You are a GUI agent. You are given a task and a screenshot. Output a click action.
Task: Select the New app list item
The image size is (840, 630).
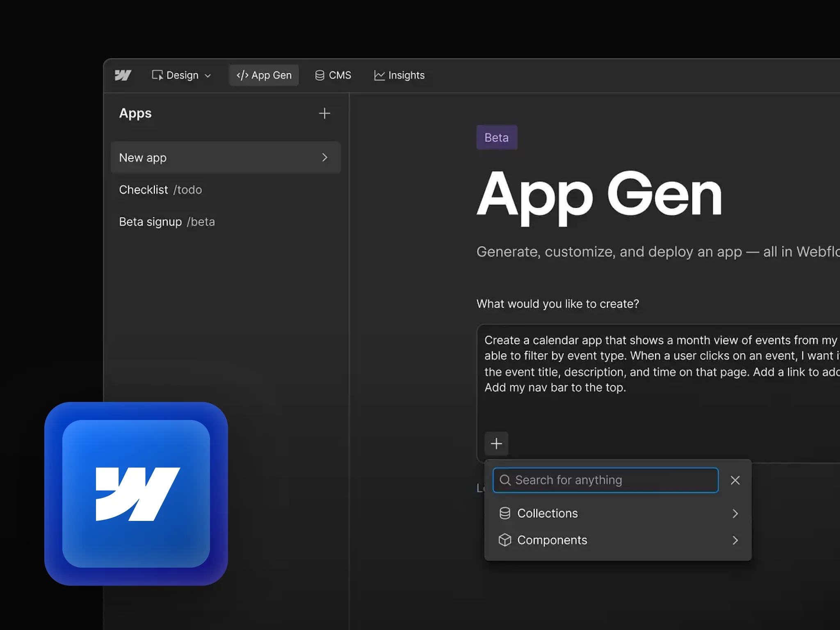coord(205,157)
